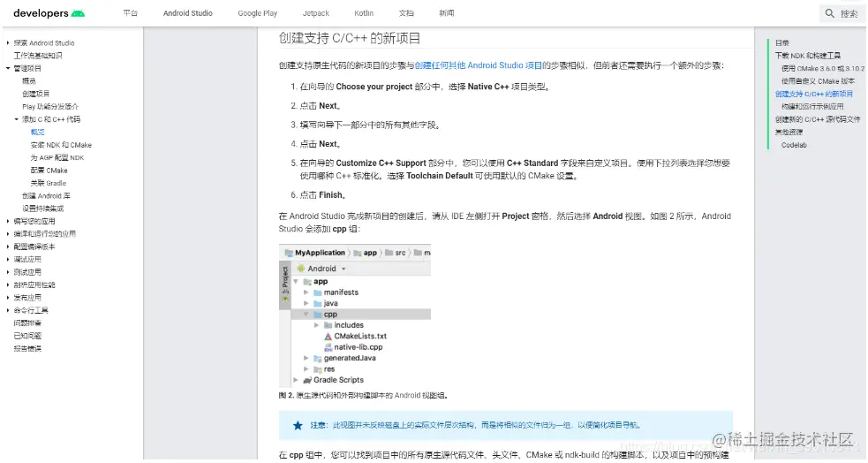
Task: Open 已知问题 in the sidebar
Action: [27, 336]
